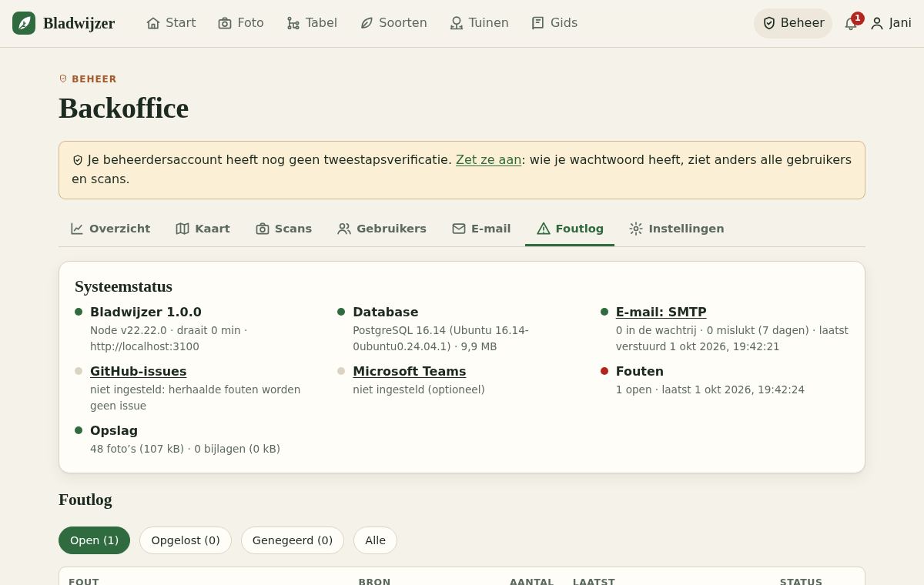Open the Foto navigation item
924x585 pixels.
point(241,23)
